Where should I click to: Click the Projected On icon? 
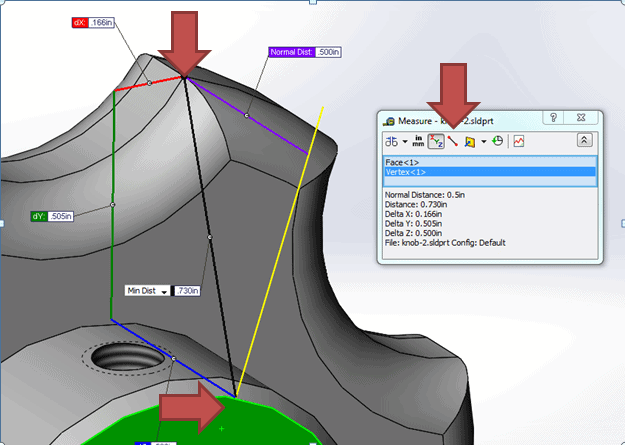click(x=470, y=142)
